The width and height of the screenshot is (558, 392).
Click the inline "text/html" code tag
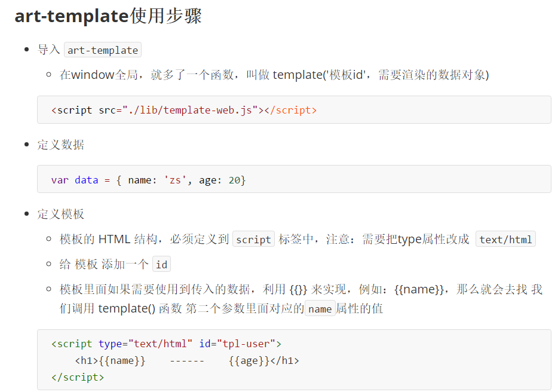click(505, 240)
